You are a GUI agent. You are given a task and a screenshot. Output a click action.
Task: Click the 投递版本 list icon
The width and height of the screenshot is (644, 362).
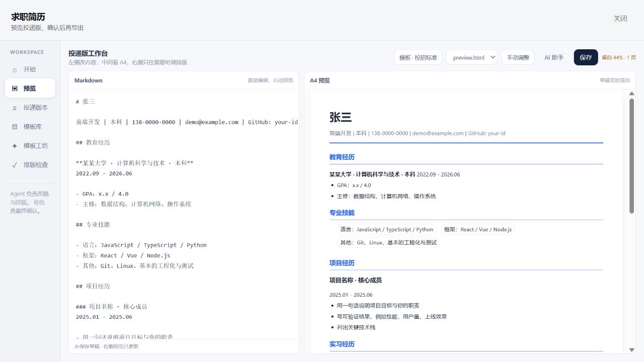click(15, 108)
